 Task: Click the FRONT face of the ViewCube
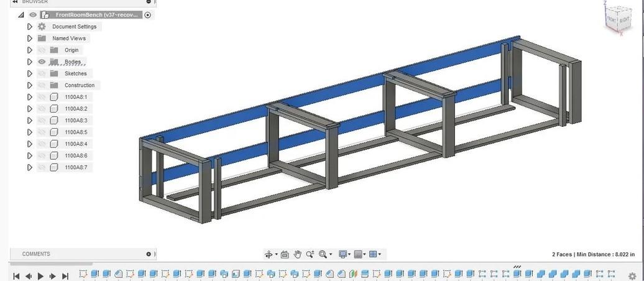click(x=612, y=19)
